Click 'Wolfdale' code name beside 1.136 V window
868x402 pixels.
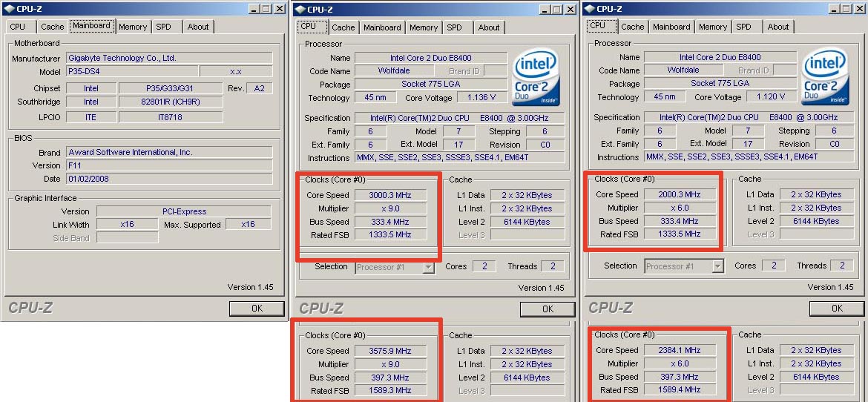tap(394, 71)
